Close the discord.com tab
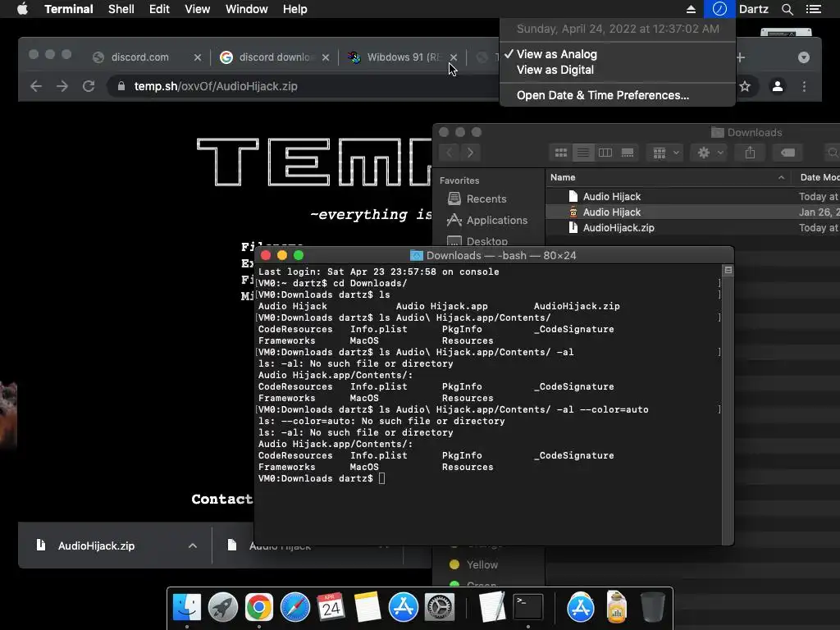This screenshot has width=840, height=630. (x=197, y=57)
